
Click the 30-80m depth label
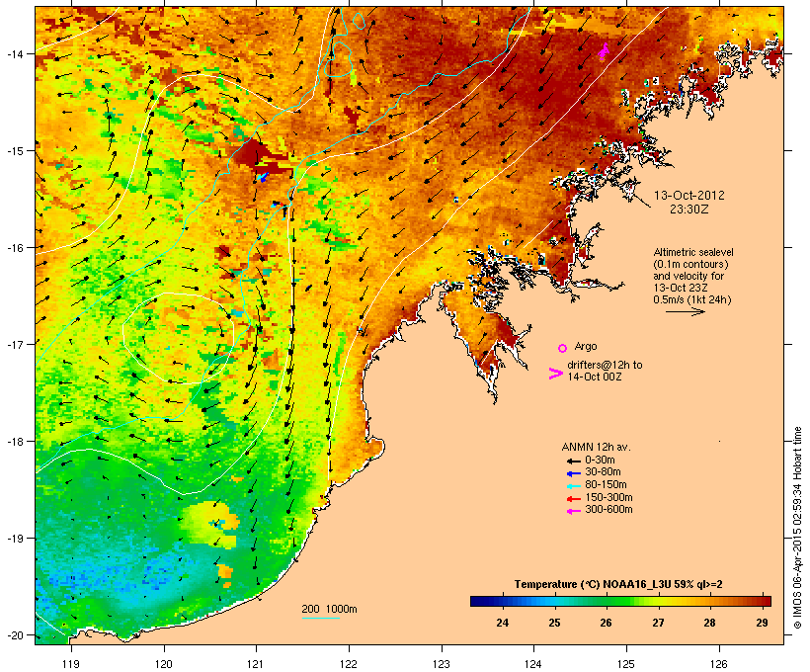603,472
